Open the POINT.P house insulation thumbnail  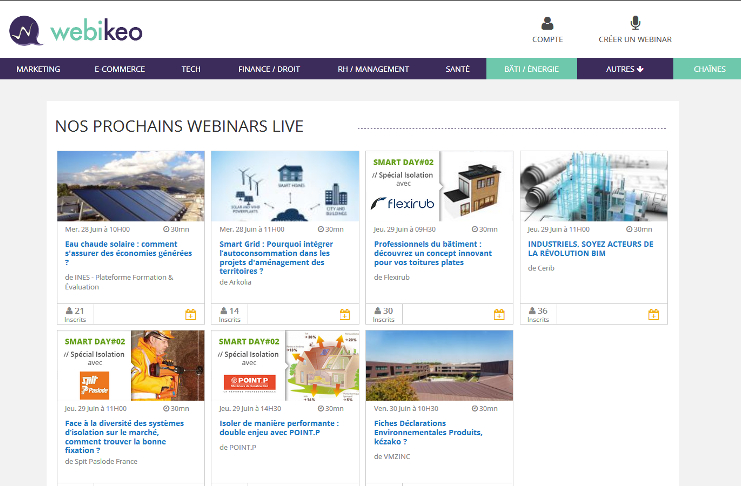coord(285,365)
